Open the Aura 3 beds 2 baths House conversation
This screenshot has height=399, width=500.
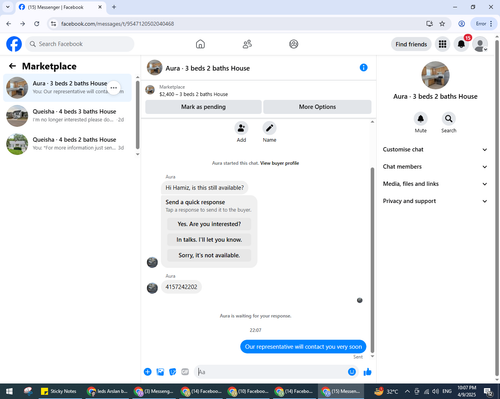click(x=67, y=88)
